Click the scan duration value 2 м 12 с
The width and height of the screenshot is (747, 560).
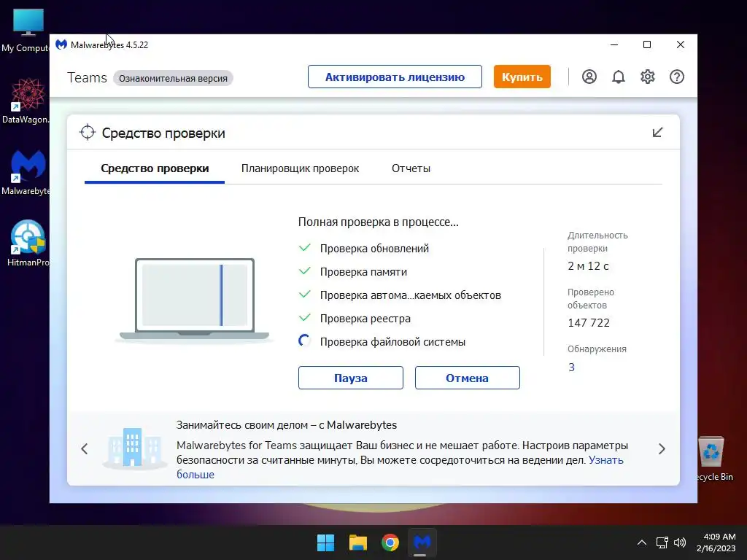pos(589,266)
